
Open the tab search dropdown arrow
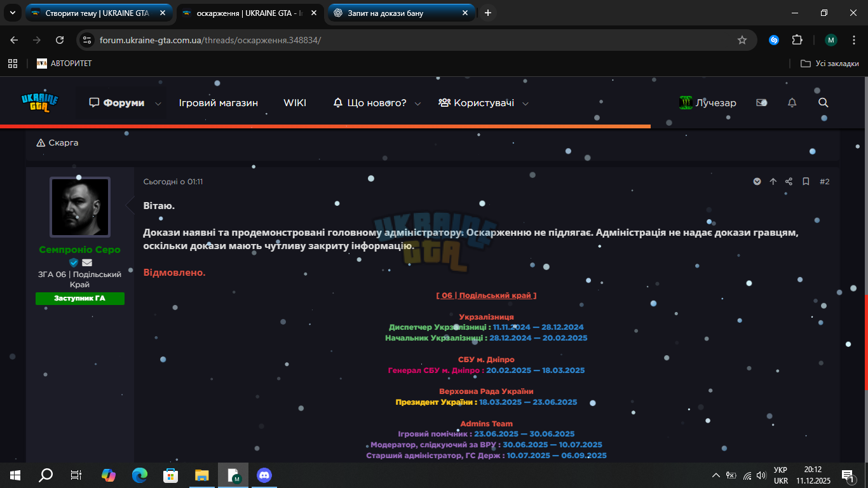click(x=11, y=13)
